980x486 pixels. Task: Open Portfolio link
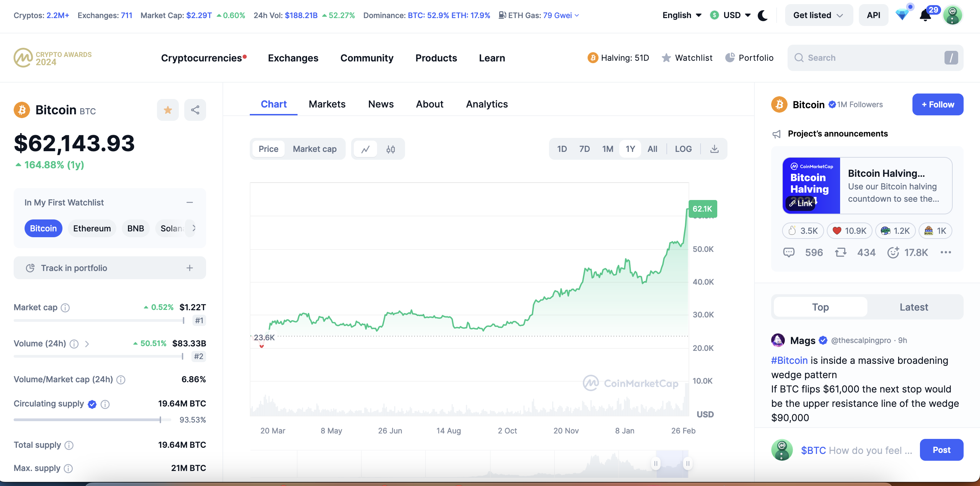[749, 58]
